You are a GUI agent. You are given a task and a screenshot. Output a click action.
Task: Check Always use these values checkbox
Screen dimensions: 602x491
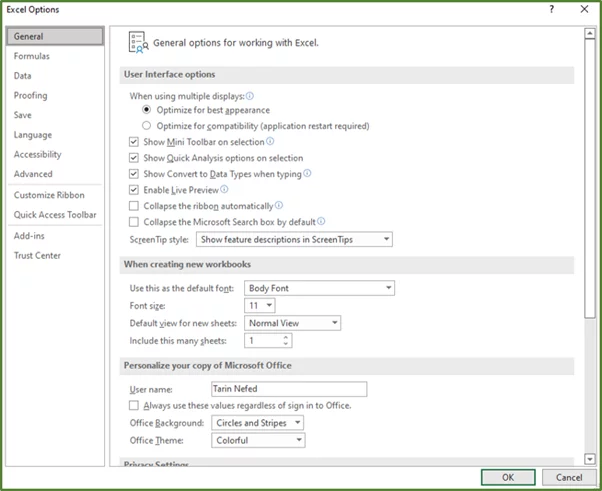click(x=134, y=405)
